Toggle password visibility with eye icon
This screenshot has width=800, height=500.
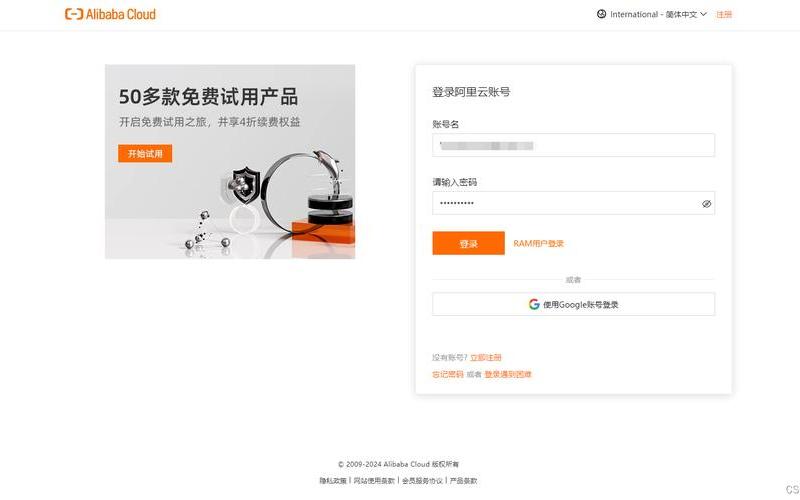click(x=706, y=204)
